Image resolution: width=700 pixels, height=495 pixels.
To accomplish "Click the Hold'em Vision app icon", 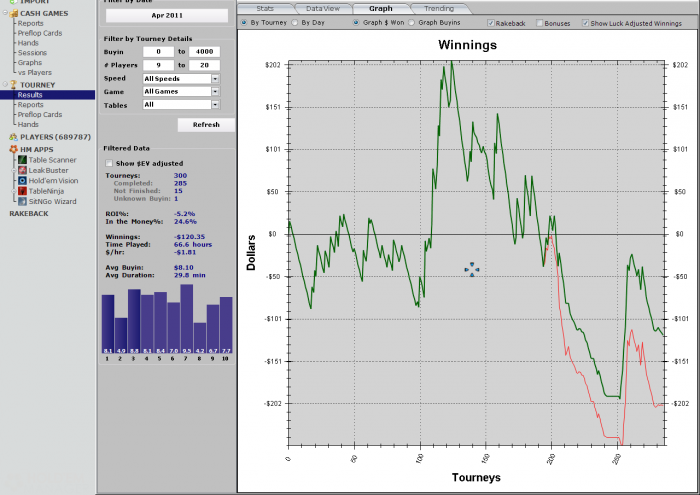I will [x=22, y=180].
